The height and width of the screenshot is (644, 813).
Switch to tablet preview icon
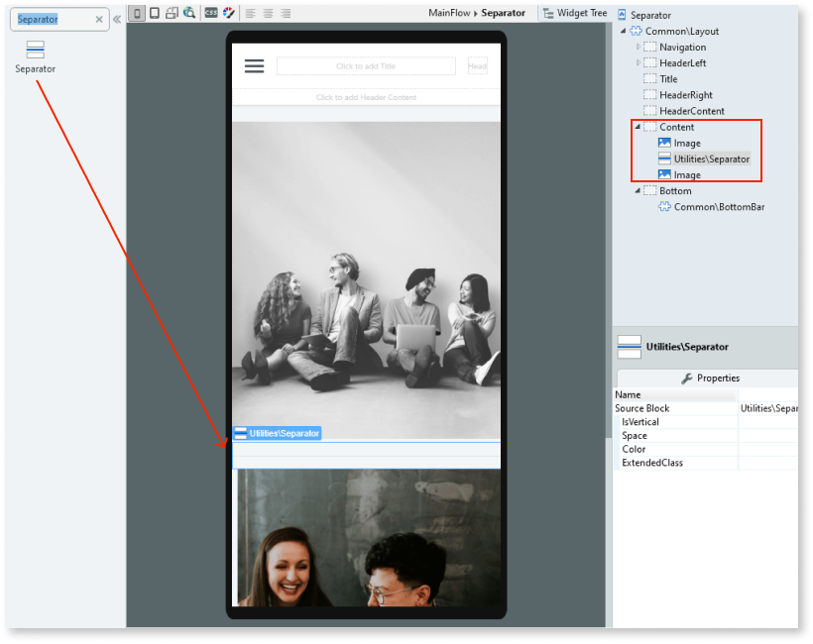pyautogui.click(x=155, y=14)
